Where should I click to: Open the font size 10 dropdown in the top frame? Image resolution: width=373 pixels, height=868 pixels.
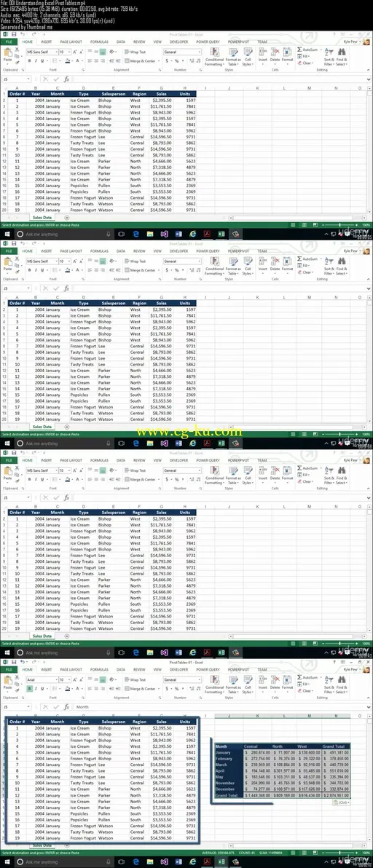click(x=68, y=52)
